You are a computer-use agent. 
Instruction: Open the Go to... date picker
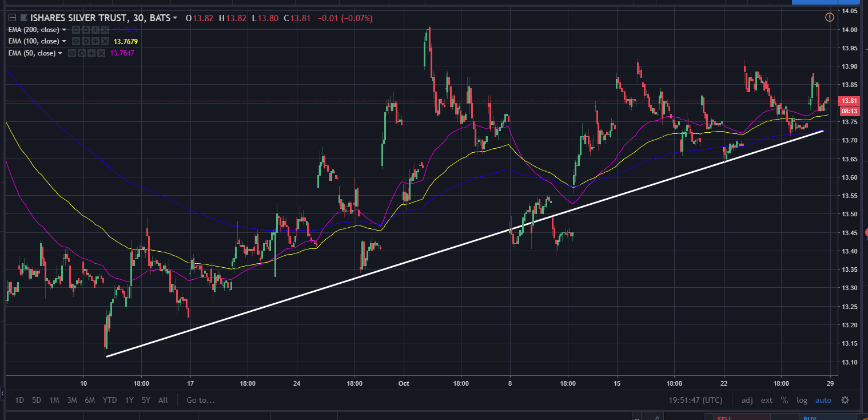coord(201,400)
